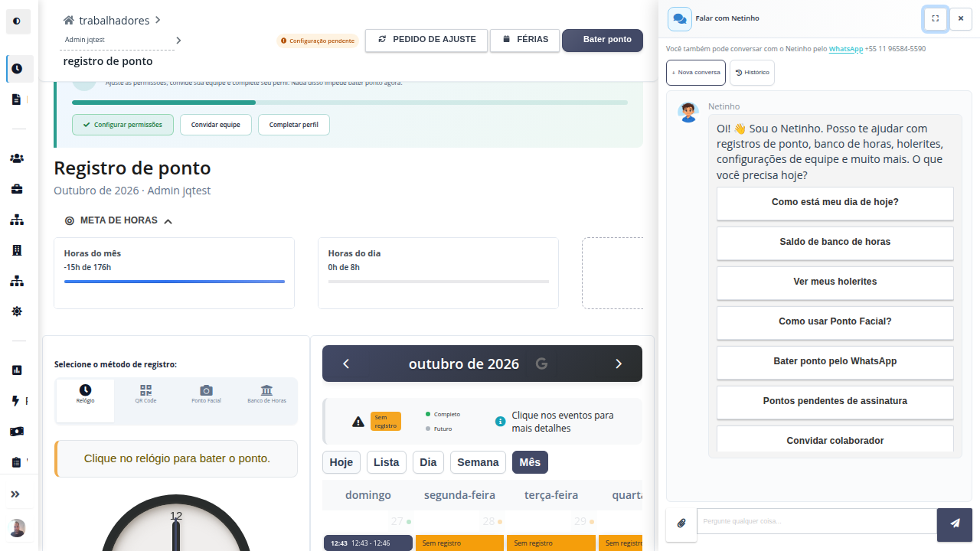Open the FÉRIAS button

[525, 40]
